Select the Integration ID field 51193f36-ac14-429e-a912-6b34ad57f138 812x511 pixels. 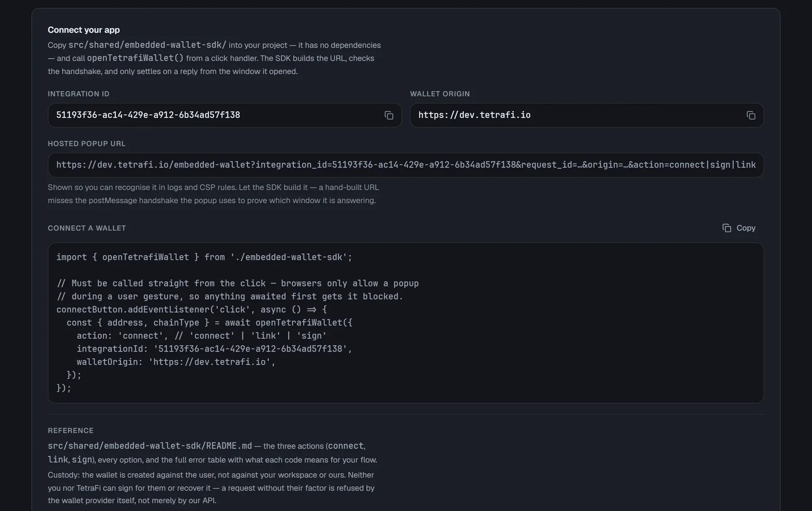(x=225, y=115)
